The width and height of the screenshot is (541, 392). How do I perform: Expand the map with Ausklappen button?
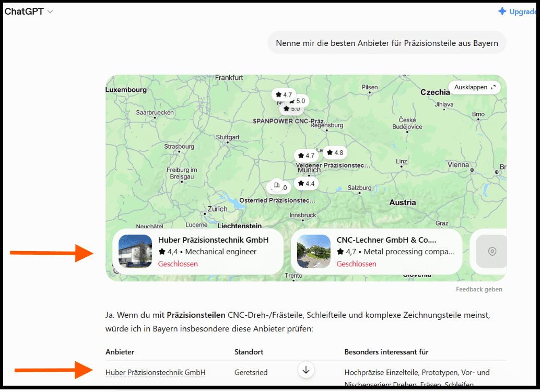474,87
